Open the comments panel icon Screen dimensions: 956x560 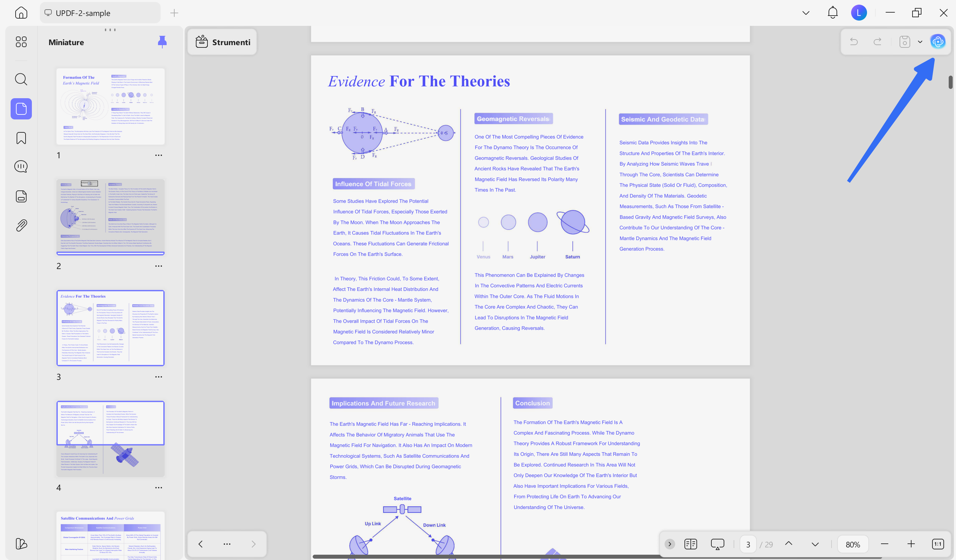pyautogui.click(x=21, y=167)
